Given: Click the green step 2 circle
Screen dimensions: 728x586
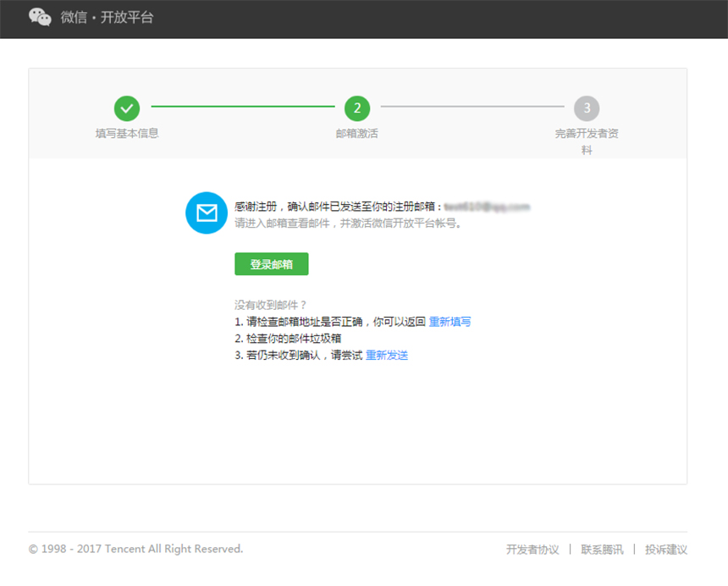Looking at the screenshot, I should point(357,108).
